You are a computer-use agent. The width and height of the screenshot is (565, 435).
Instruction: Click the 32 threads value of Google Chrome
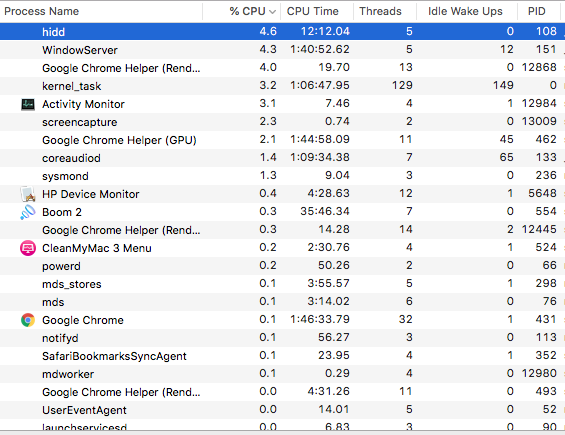(x=405, y=319)
